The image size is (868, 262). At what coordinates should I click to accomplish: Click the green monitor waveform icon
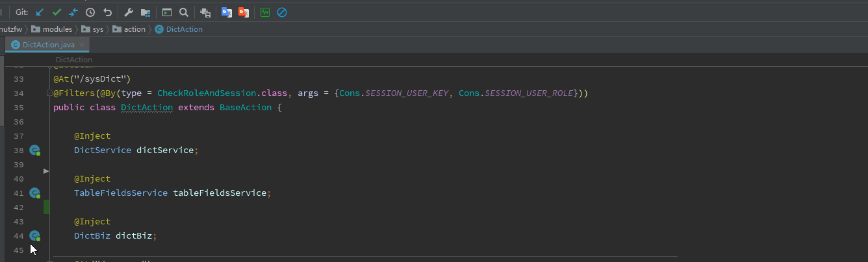click(265, 12)
